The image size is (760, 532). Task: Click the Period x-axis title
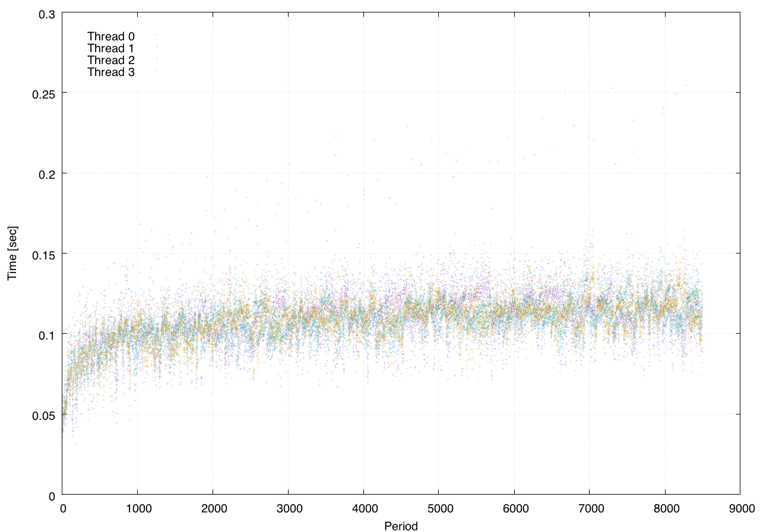point(401,526)
